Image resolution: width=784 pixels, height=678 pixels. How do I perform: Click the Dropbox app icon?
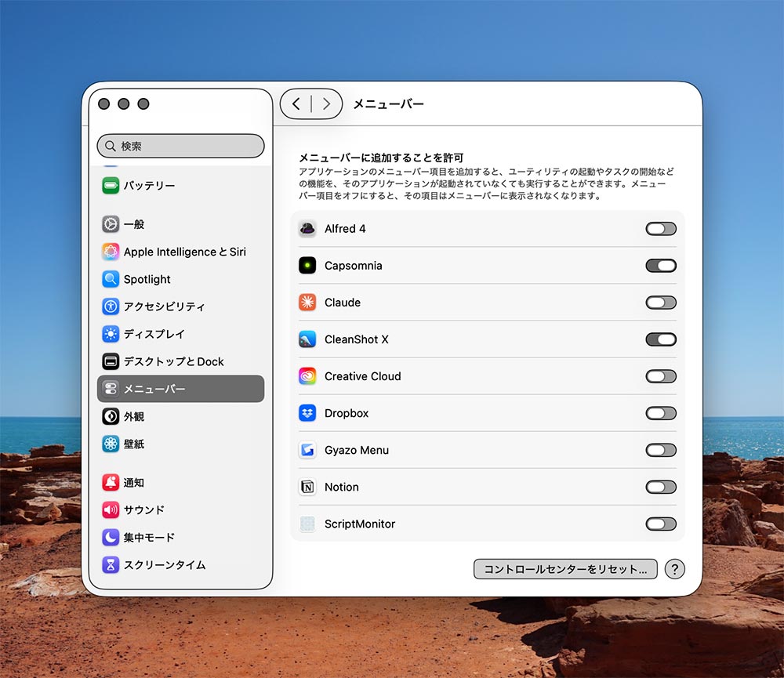[x=307, y=413]
